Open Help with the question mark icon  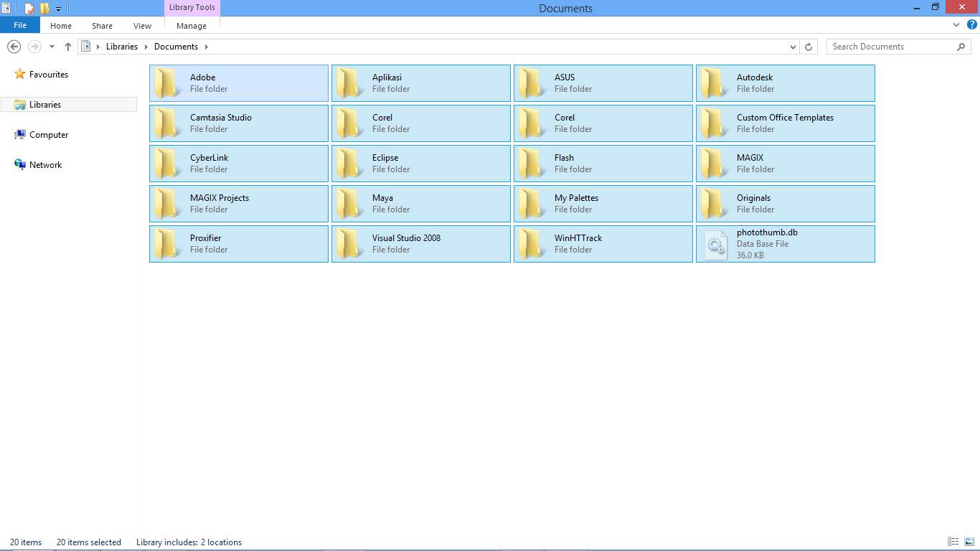(x=972, y=25)
